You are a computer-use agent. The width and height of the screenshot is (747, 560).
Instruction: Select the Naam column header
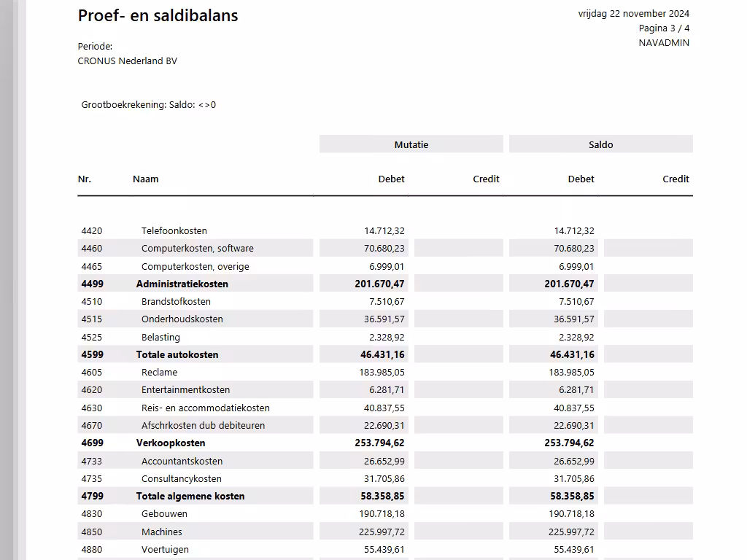[145, 179]
